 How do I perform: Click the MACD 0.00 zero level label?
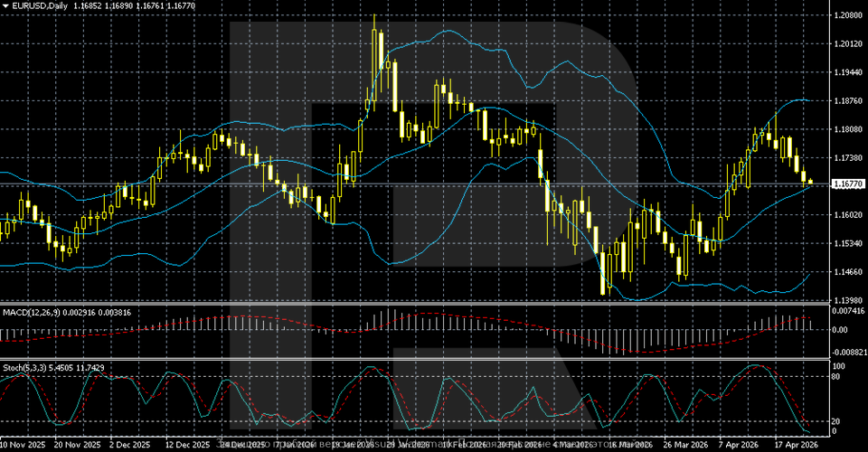click(840, 330)
